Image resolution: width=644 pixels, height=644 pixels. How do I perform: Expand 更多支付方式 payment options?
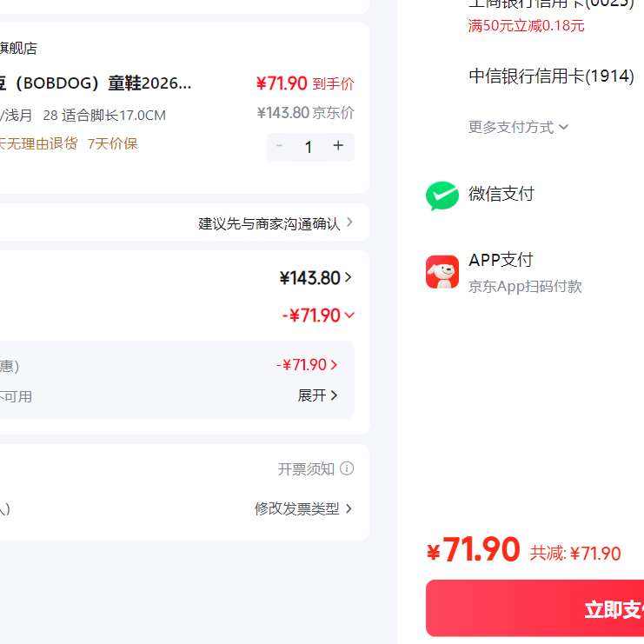pyautogui.click(x=518, y=127)
